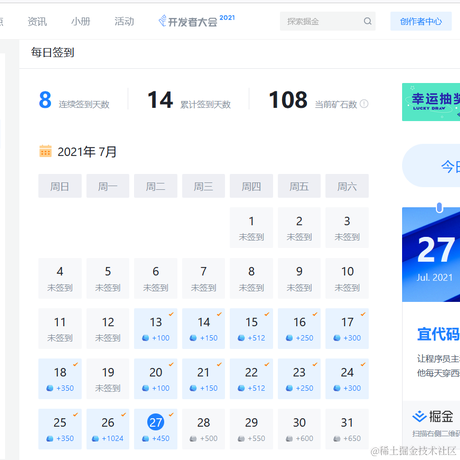Click the checkmark on day 18
Viewport: 460px width, 460px height.
coord(76,364)
